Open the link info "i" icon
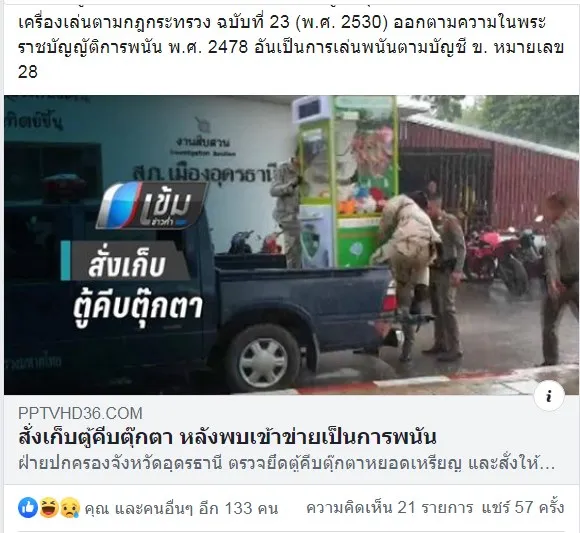This screenshot has width=580, height=533. coord(549,396)
